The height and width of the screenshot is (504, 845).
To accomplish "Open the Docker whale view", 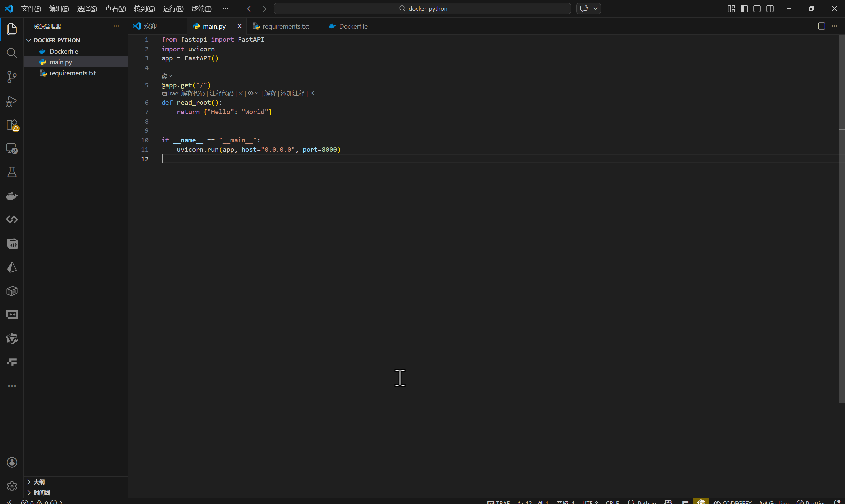I will [x=12, y=196].
